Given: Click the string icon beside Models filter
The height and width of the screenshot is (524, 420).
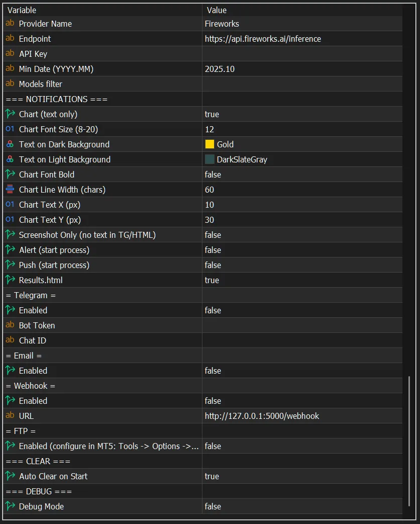Looking at the screenshot, I should (x=10, y=83).
